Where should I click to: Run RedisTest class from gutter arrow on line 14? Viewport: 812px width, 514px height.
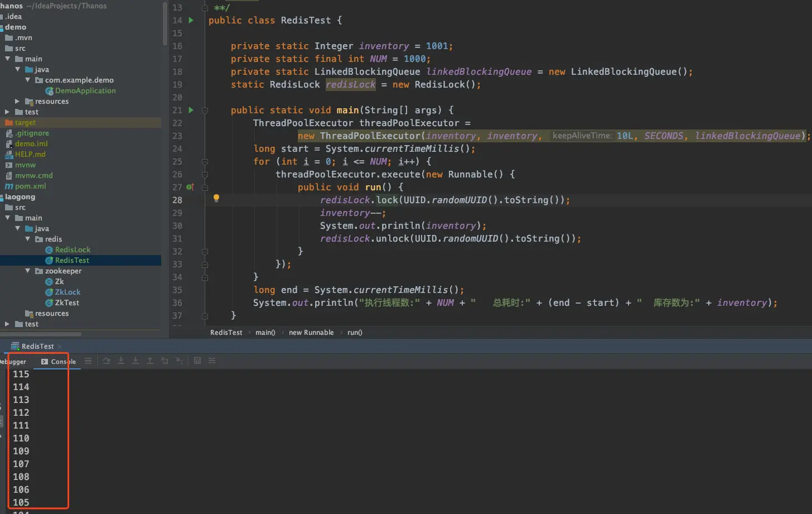pos(191,20)
